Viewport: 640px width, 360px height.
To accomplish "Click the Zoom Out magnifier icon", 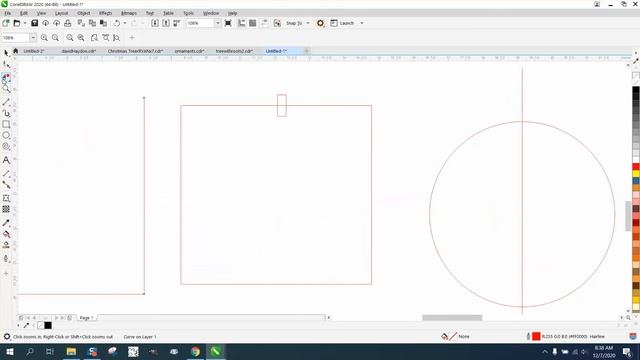I will tap(55, 38).
